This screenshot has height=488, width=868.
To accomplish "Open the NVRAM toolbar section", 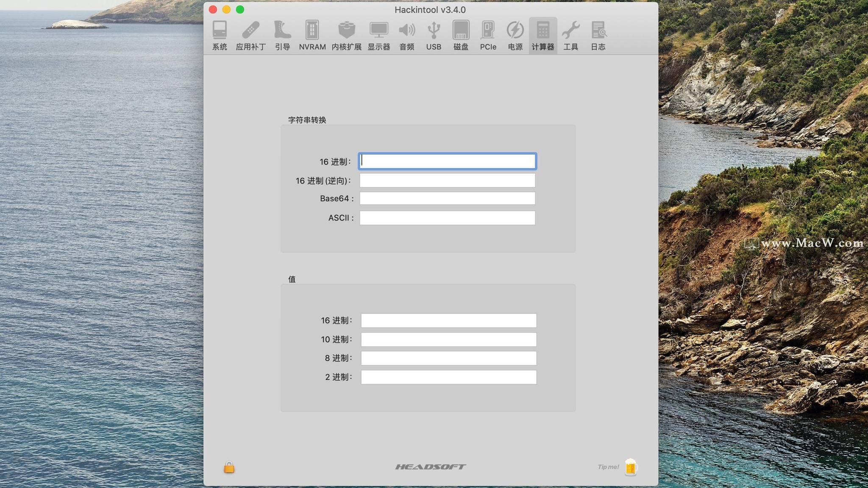I will pos(312,36).
